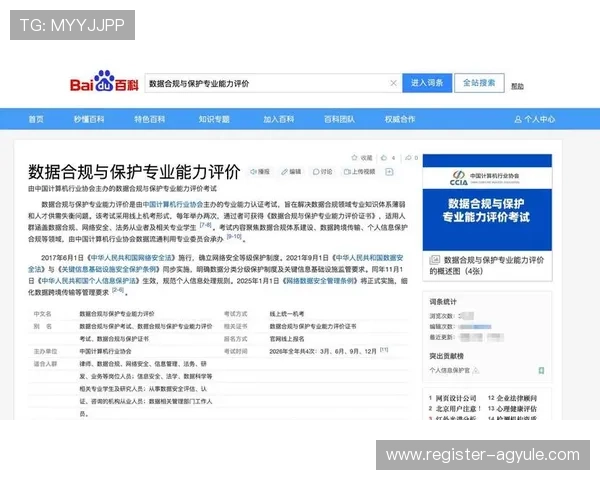This screenshot has height=480, width=600.
Task: Click the 播报 audio broadcast icon
Action: [253, 172]
